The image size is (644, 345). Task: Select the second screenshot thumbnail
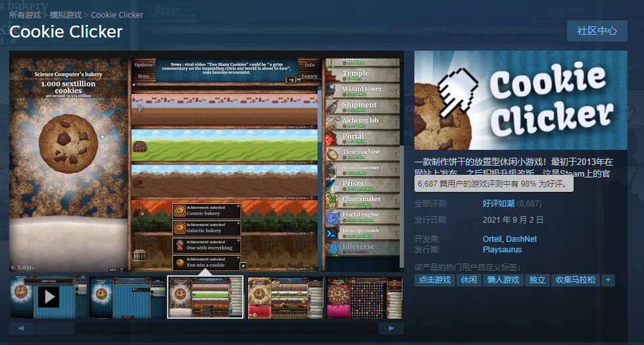point(128,297)
